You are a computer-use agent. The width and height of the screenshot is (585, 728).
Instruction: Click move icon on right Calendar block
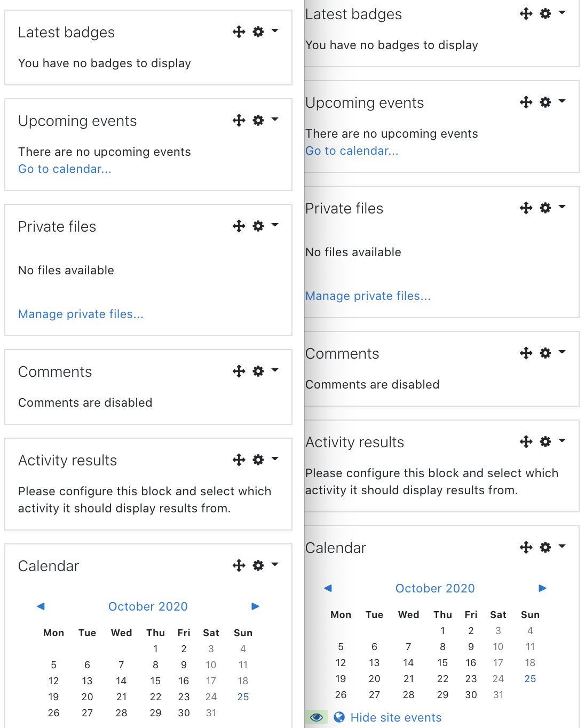[526, 548]
